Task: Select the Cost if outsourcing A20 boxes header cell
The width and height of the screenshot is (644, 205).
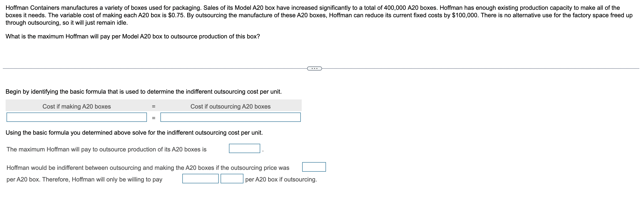Action: pyautogui.click(x=230, y=107)
